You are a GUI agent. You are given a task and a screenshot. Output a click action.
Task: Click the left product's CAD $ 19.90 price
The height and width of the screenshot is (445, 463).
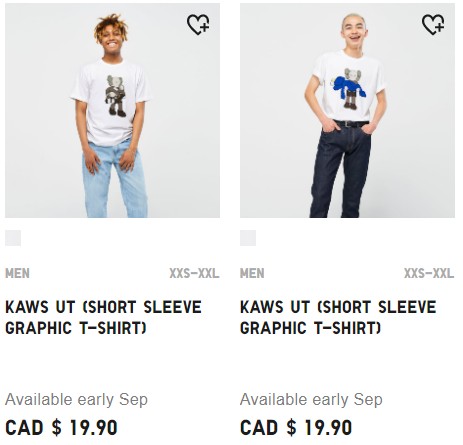click(61, 428)
